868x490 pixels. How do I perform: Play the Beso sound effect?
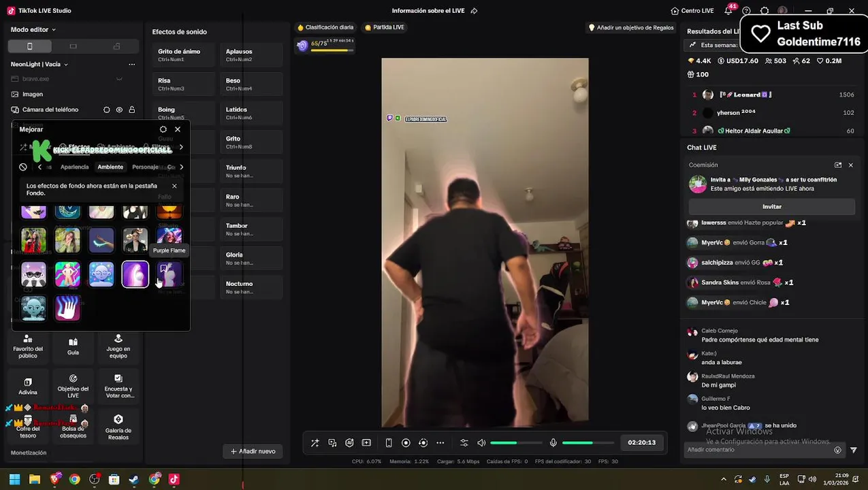click(251, 84)
